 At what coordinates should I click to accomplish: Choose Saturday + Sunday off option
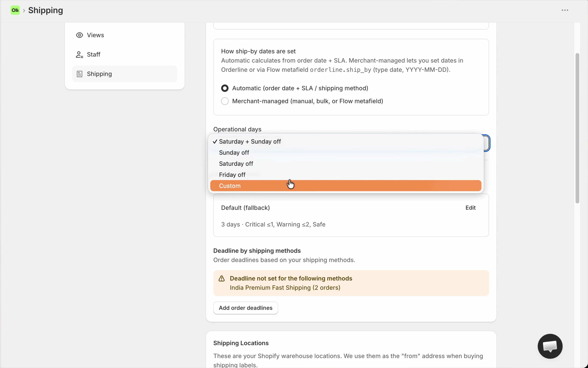pos(346,141)
